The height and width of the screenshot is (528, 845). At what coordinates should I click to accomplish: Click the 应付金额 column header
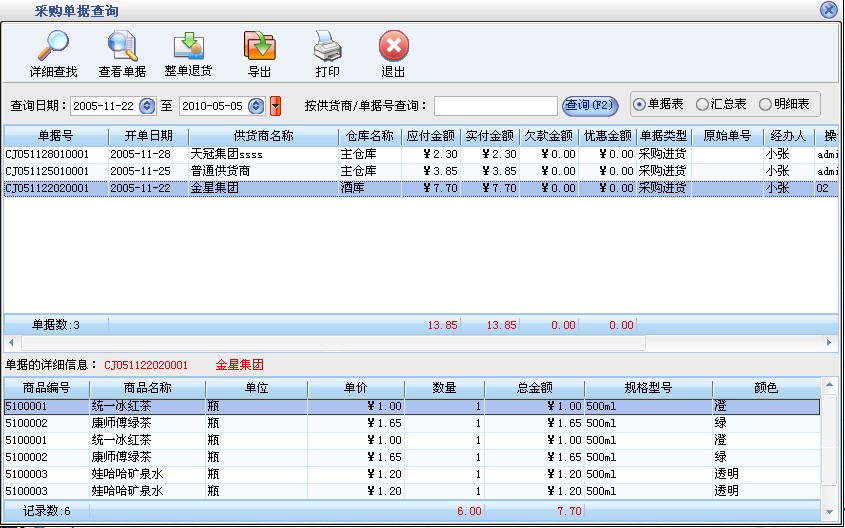click(x=432, y=136)
